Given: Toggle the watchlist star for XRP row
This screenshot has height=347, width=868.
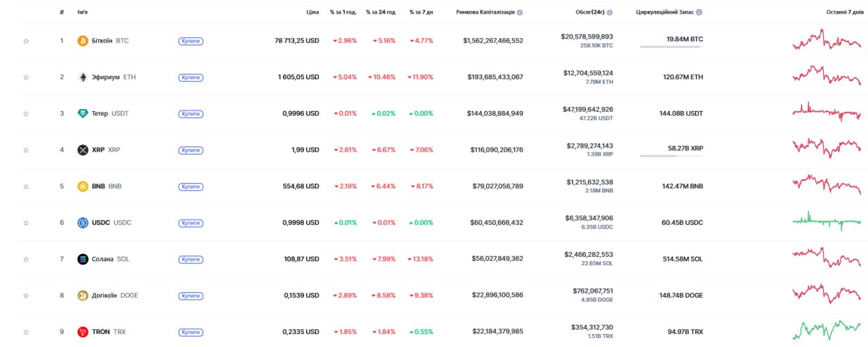Looking at the screenshot, I should pos(26,150).
